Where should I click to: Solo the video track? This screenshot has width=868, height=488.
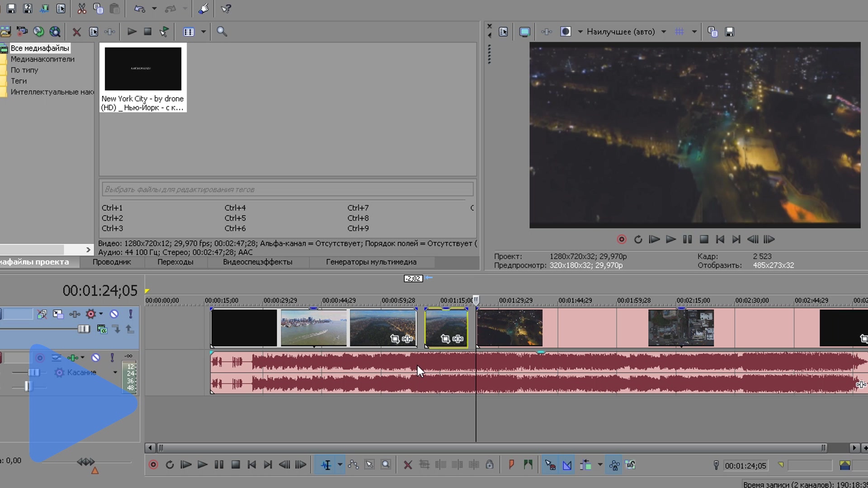pyautogui.click(x=131, y=314)
